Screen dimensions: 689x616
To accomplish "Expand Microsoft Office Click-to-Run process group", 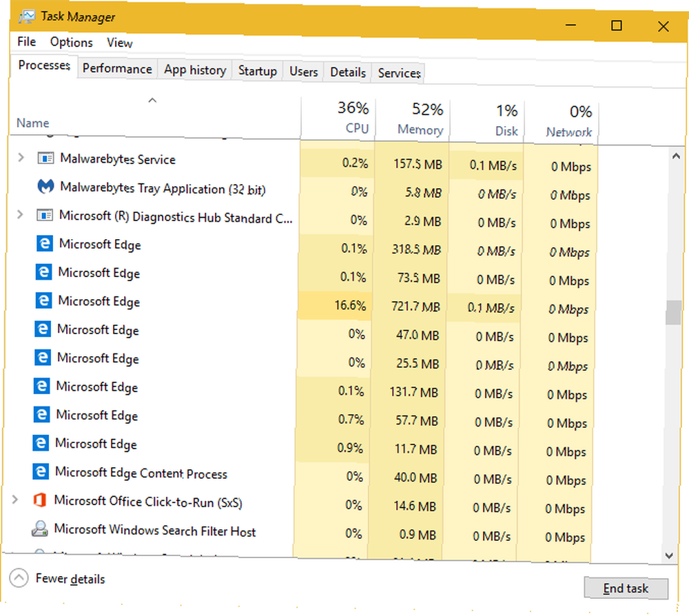I will tap(15, 500).
